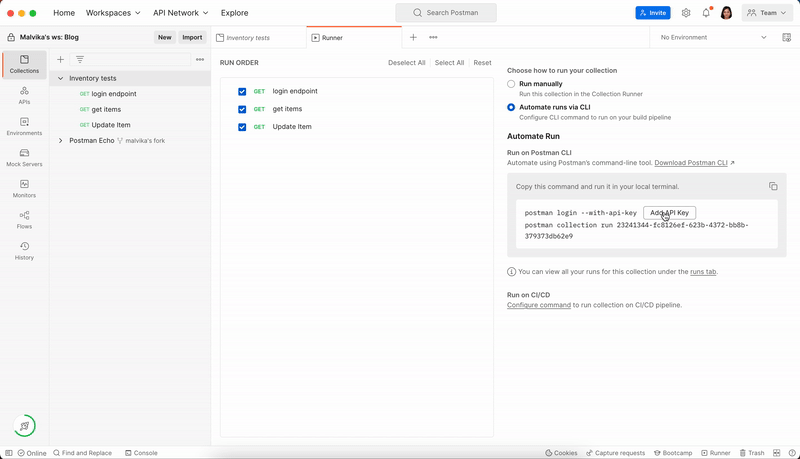Open the environment quick look icon

click(x=786, y=37)
